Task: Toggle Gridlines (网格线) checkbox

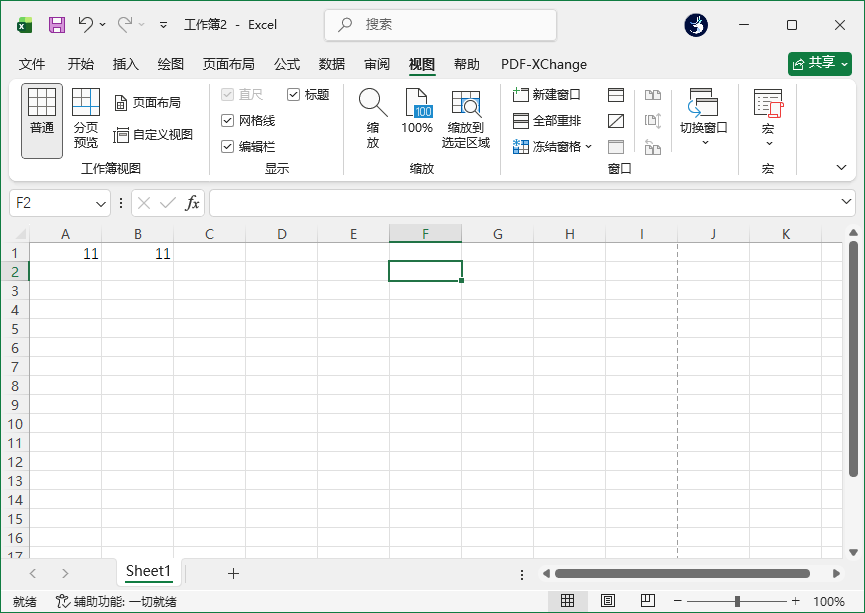Action: click(228, 121)
